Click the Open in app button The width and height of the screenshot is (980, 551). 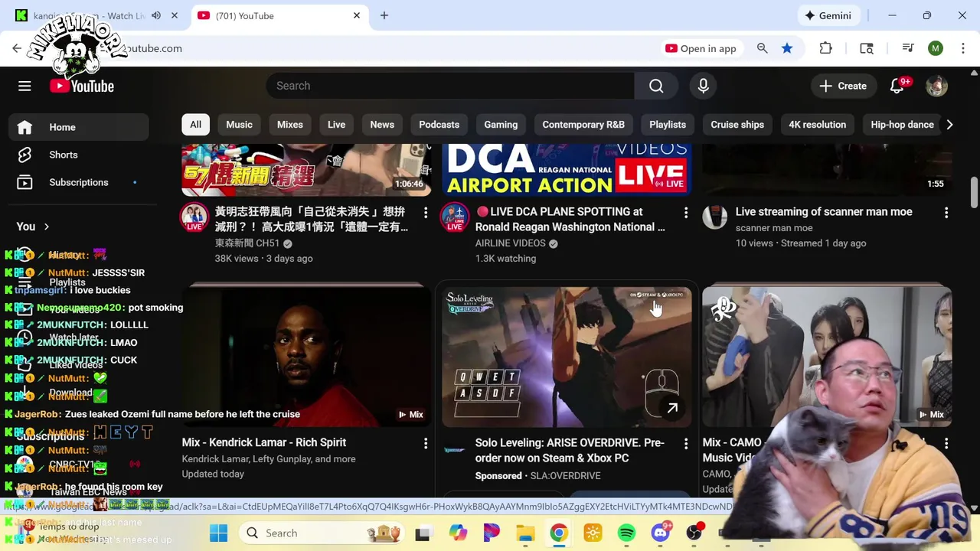pyautogui.click(x=701, y=48)
